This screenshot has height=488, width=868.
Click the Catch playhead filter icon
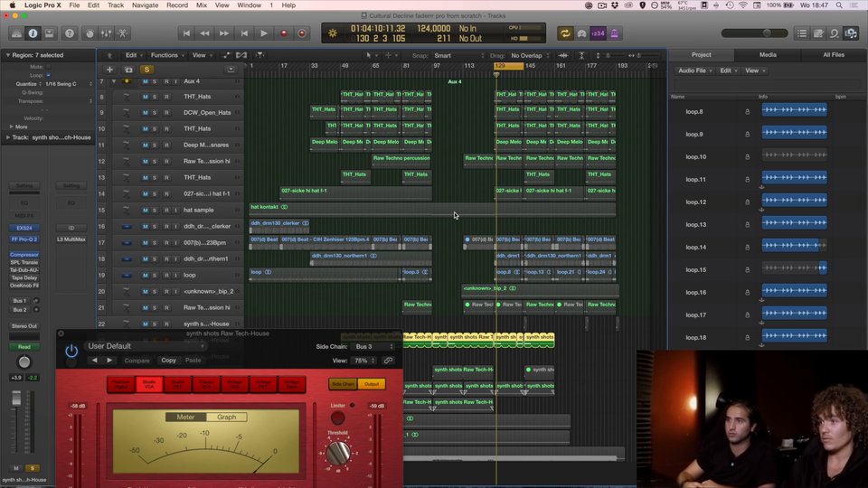[x=259, y=55]
